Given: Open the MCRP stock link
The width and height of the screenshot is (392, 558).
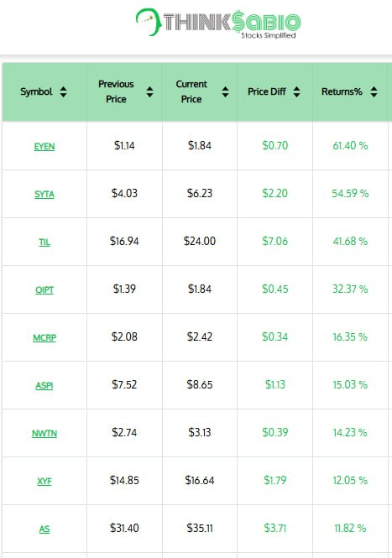Looking at the screenshot, I should [44, 337].
